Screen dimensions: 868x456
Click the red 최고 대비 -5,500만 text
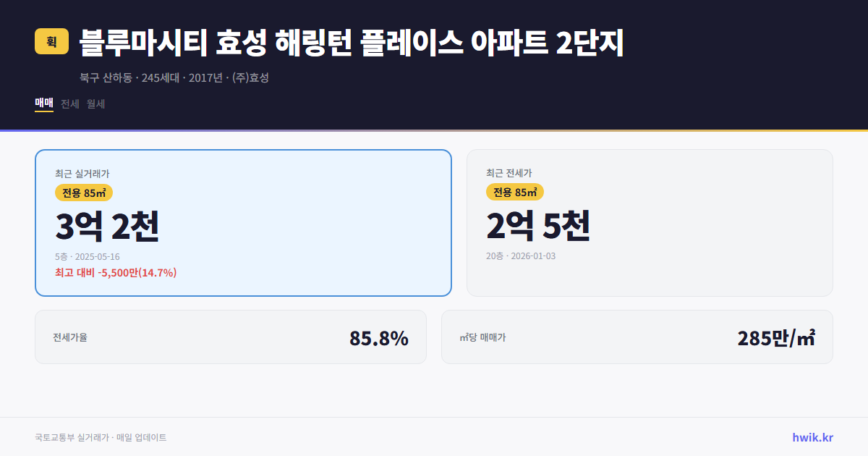(116, 274)
